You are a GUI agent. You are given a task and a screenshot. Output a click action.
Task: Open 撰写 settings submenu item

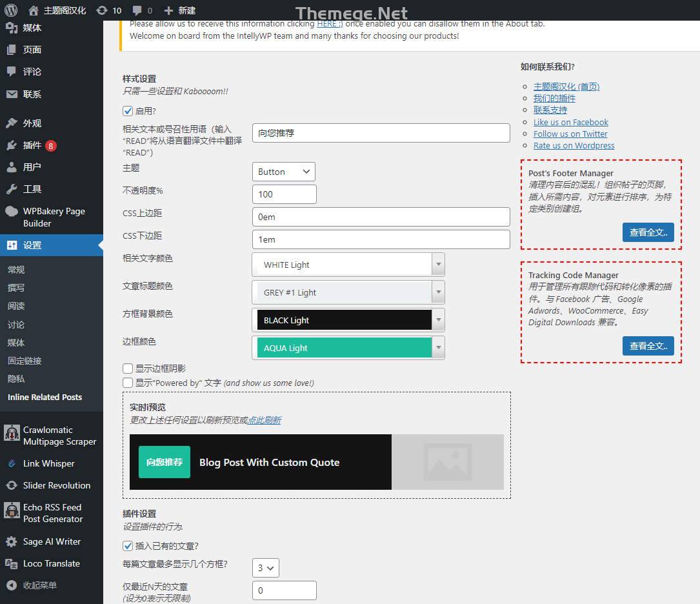click(16, 288)
